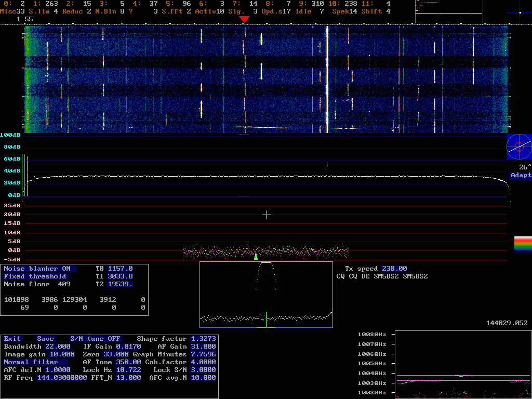Click the 60dB scale label
This screenshot has height=399, width=532.
12,159
